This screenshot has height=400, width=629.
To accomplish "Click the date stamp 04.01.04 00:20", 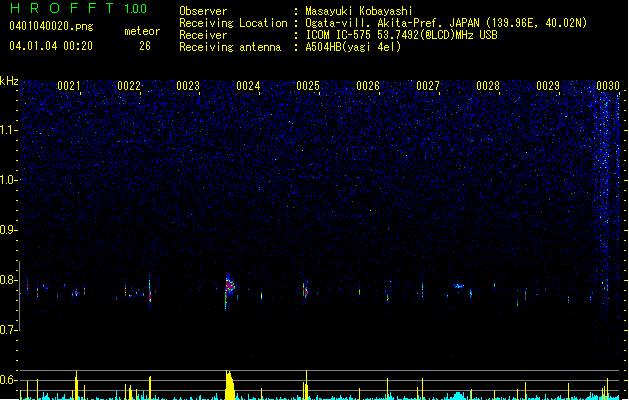I will pyautogui.click(x=51, y=46).
